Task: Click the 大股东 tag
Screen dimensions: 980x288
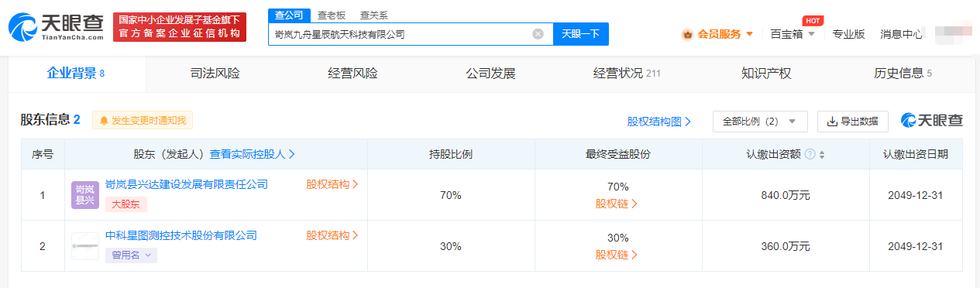Action: point(126,204)
